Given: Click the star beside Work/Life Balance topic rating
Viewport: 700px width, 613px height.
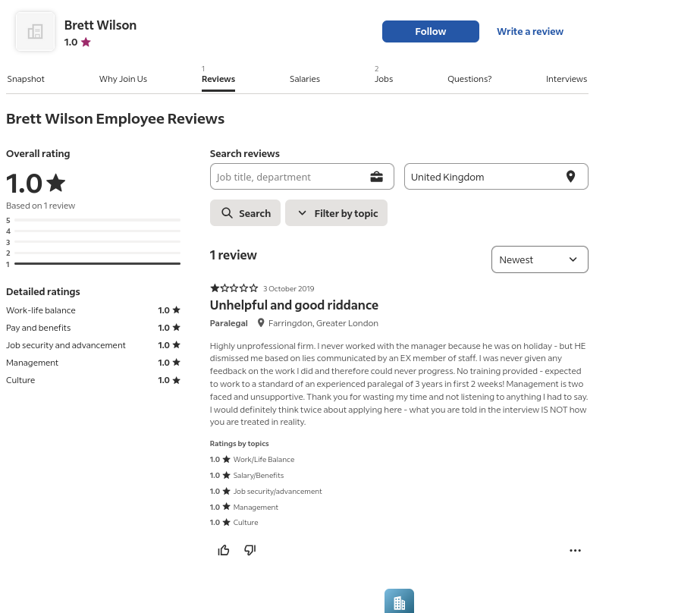Looking at the screenshot, I should (226, 459).
